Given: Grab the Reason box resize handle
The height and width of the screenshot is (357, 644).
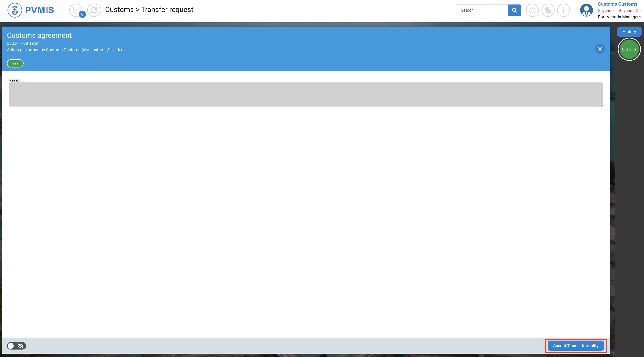Looking at the screenshot, I should pyautogui.click(x=601, y=105).
